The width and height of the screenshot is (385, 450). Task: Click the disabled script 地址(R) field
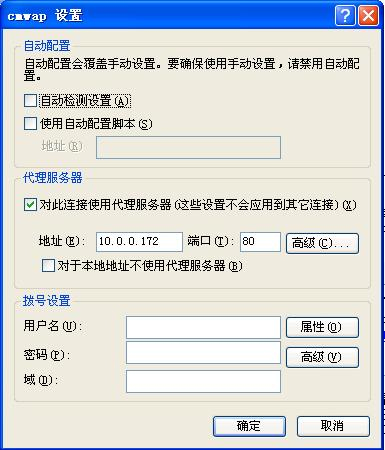[188, 147]
